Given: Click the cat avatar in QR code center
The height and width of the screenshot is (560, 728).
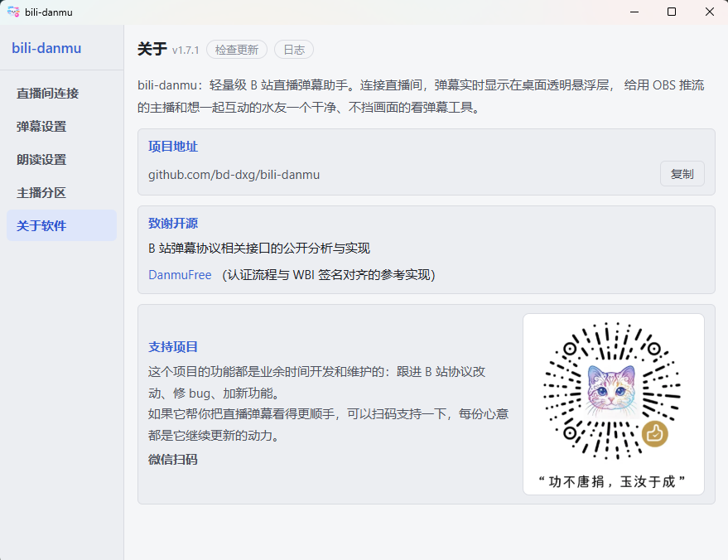Looking at the screenshot, I should 611,389.
